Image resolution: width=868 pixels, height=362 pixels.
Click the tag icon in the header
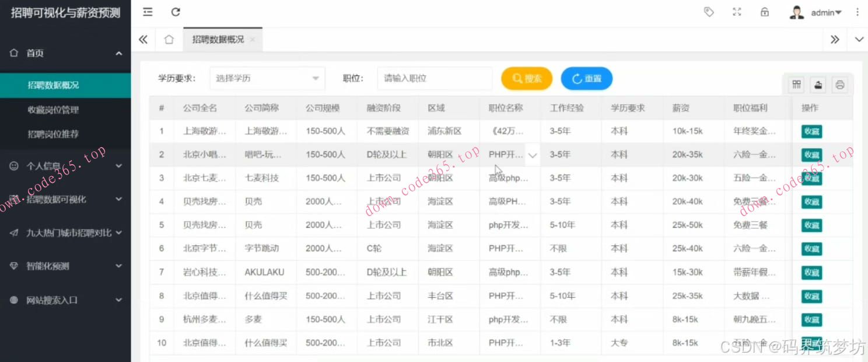(x=708, y=12)
